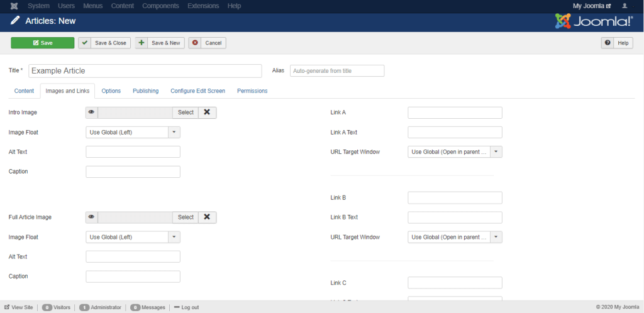The height and width of the screenshot is (313, 644).
Task: Preview Intro Image using eye icon
Action: 92,113
